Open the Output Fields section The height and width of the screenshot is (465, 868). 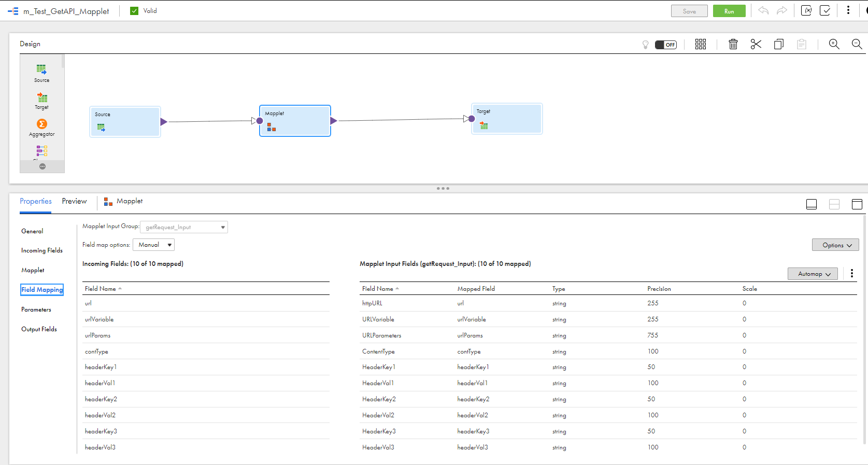[39, 329]
